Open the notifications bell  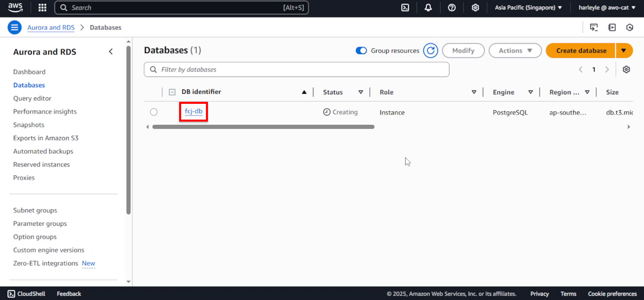tap(428, 7)
